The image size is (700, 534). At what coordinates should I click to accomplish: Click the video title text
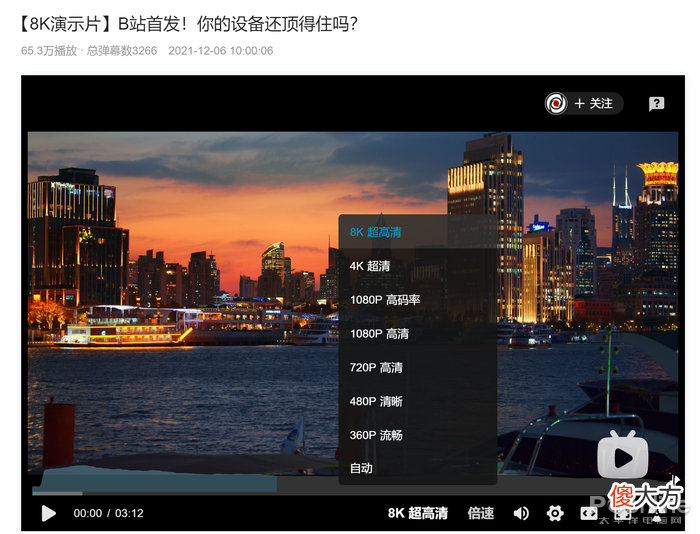(x=188, y=24)
